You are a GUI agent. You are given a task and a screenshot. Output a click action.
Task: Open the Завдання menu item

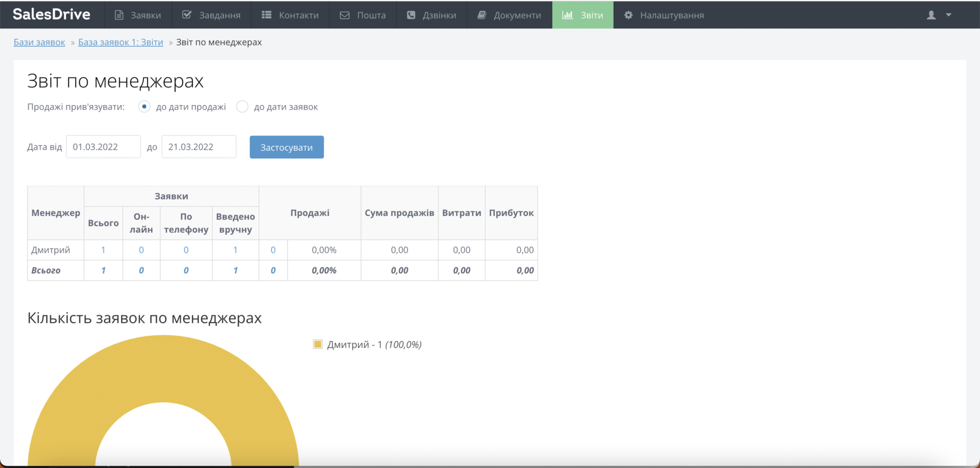(211, 15)
